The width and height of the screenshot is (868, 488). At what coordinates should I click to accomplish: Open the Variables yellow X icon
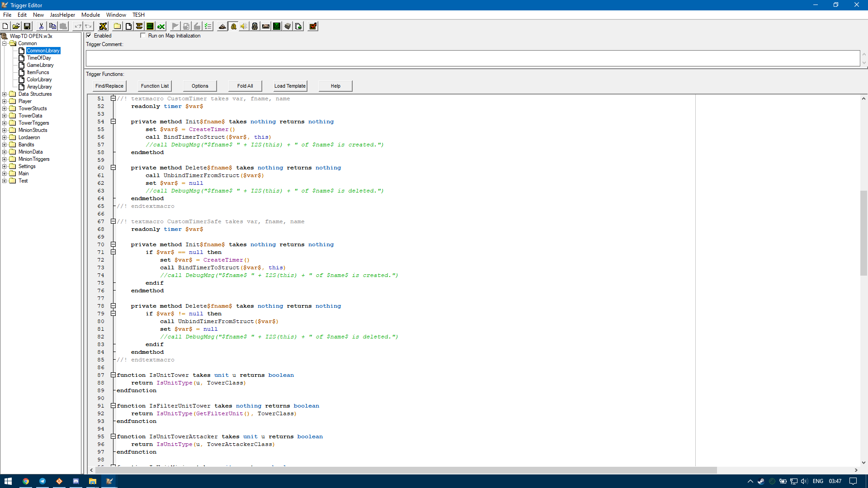click(x=103, y=26)
